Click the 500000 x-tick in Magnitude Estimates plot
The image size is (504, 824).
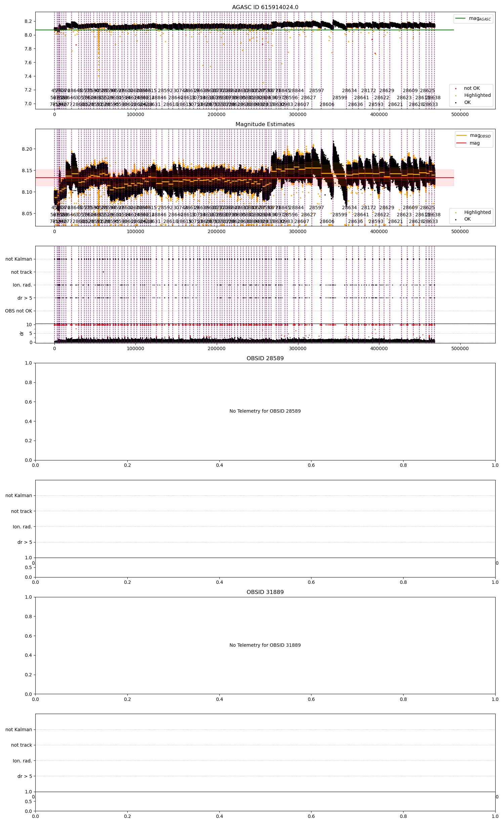460,231
